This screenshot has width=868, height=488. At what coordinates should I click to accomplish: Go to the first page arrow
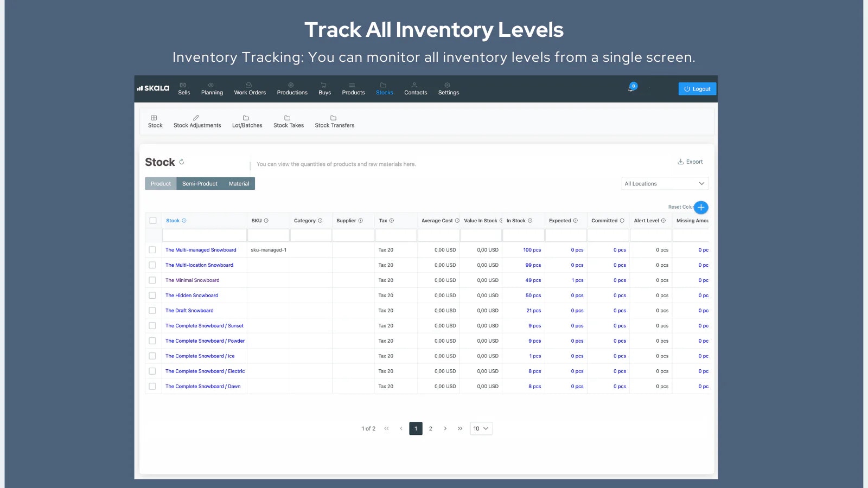(x=386, y=428)
